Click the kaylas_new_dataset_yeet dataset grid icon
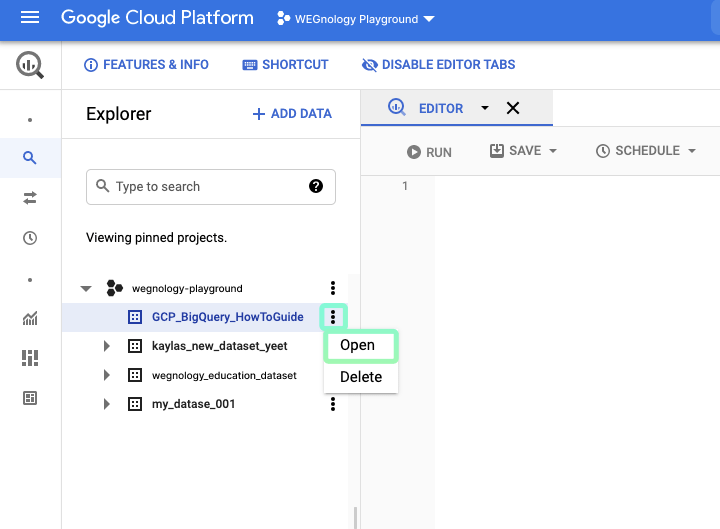Screen dimensions: 720x529 tap(135, 346)
